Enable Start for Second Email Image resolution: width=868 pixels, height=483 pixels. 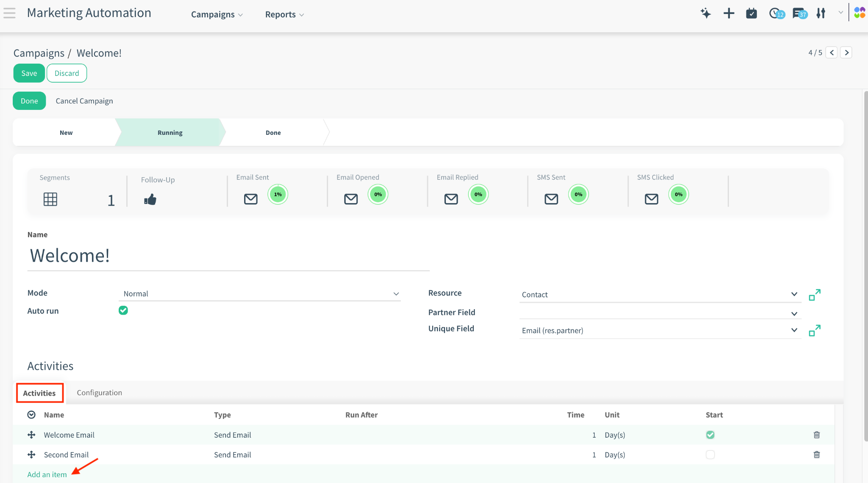coord(710,454)
